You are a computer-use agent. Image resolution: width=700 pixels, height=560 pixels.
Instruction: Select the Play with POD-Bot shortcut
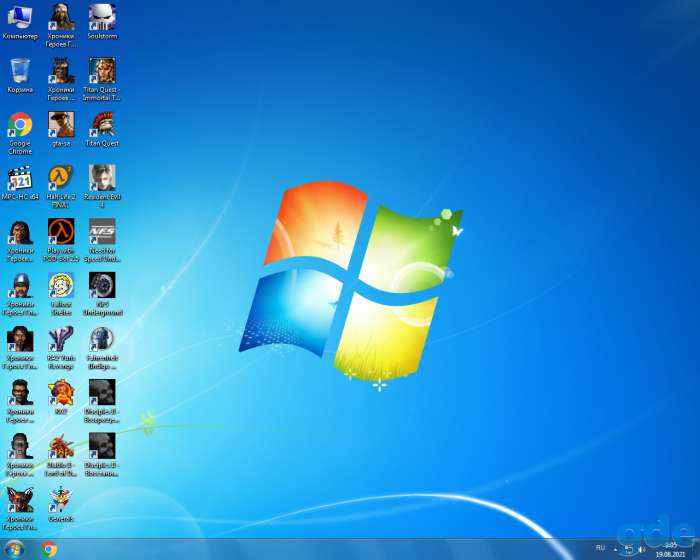[61, 240]
